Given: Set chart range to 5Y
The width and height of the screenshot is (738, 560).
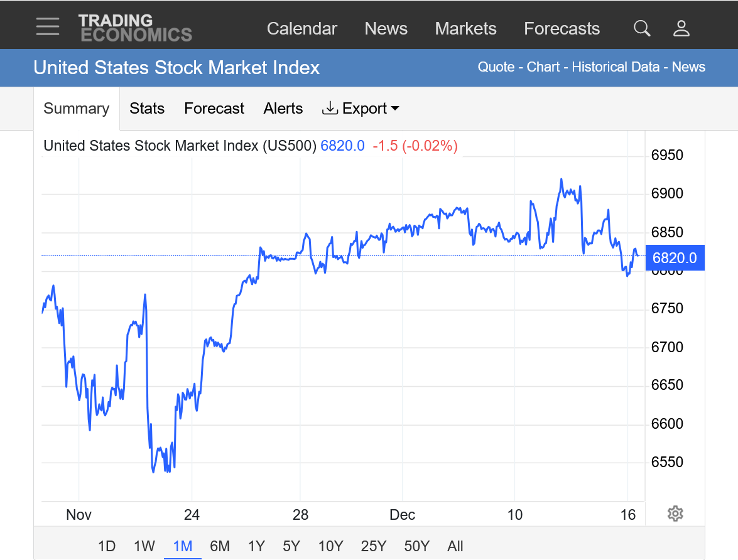Looking at the screenshot, I should 291,546.
